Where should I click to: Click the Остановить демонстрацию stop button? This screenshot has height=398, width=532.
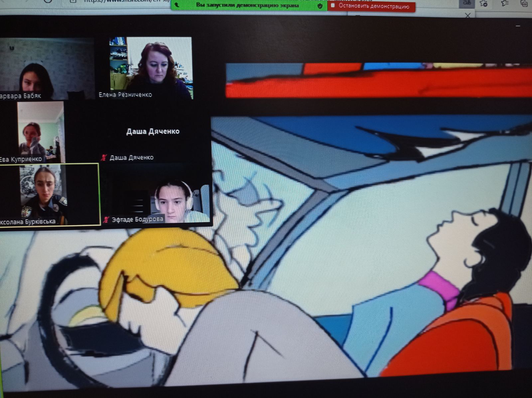click(372, 6)
